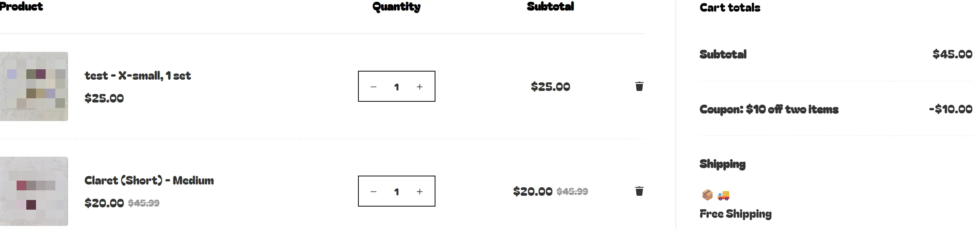Click the delivery truck shipping icon

[723, 195]
